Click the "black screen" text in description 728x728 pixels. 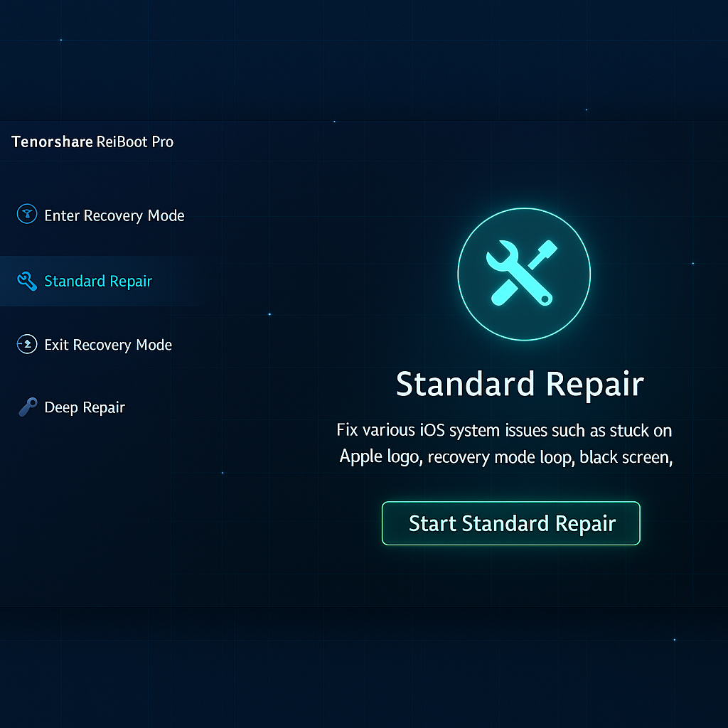click(x=626, y=457)
